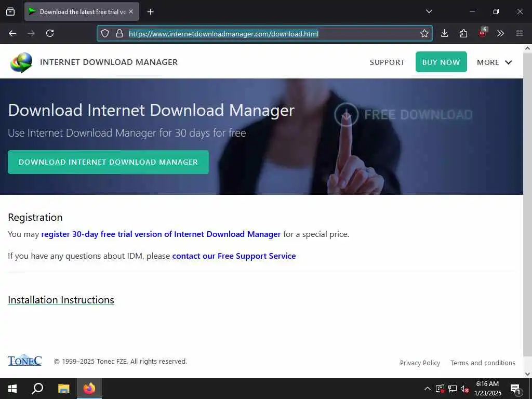Show hidden system tray icons
This screenshot has height=399, width=532.
pyautogui.click(x=428, y=389)
